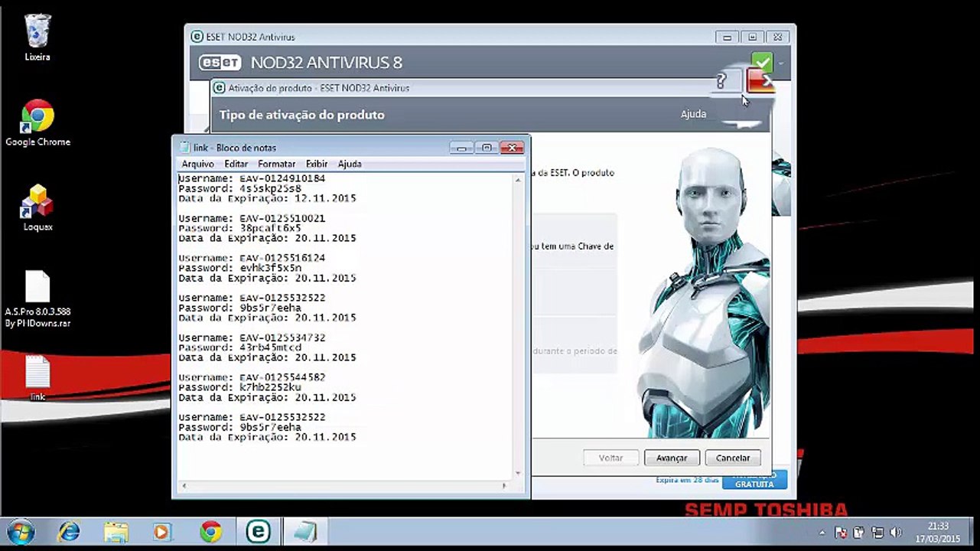Open the Formatar menu in Notepad

(x=276, y=164)
